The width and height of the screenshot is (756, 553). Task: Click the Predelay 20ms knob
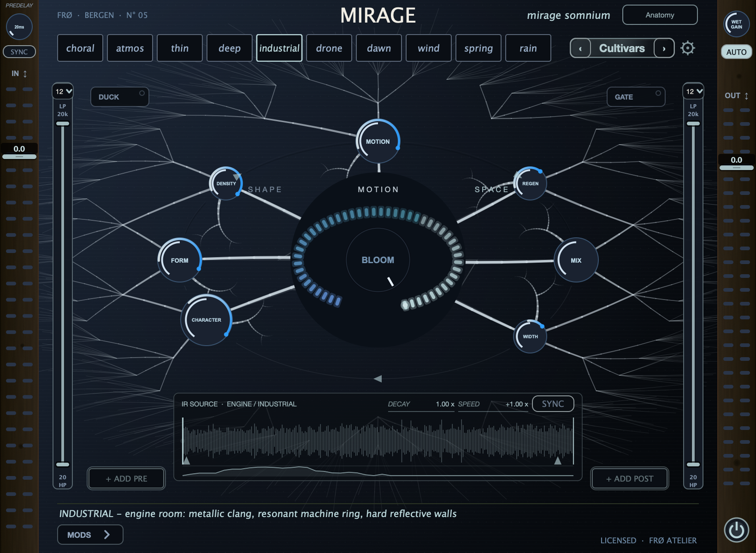[19, 27]
